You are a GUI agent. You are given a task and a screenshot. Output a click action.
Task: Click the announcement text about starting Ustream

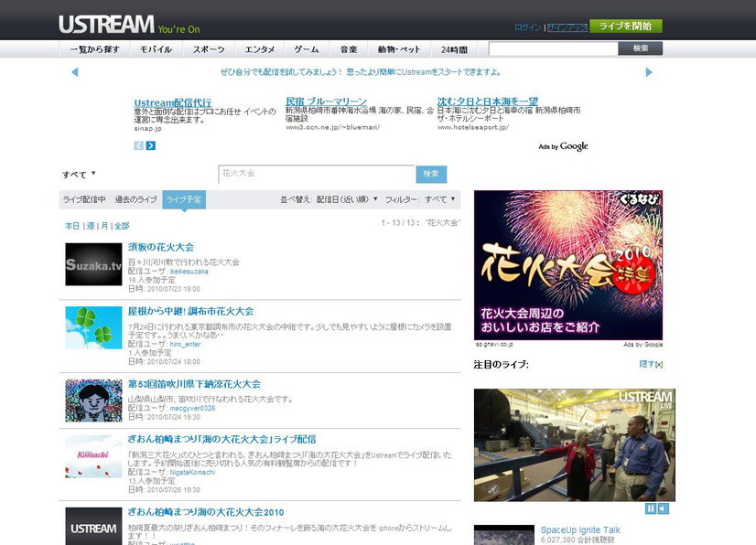(361, 72)
